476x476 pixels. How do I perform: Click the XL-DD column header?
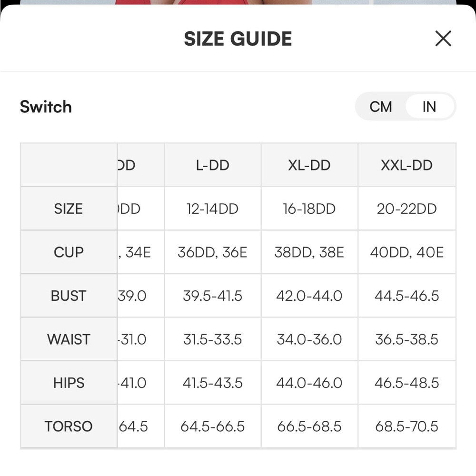click(x=309, y=165)
